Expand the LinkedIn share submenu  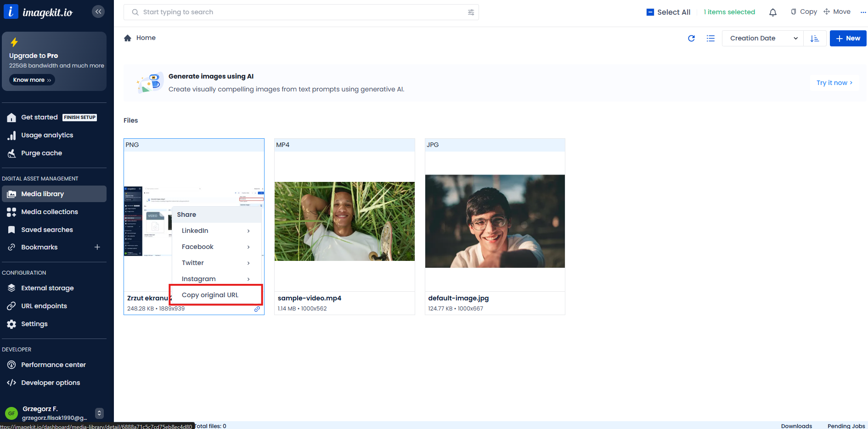click(215, 231)
